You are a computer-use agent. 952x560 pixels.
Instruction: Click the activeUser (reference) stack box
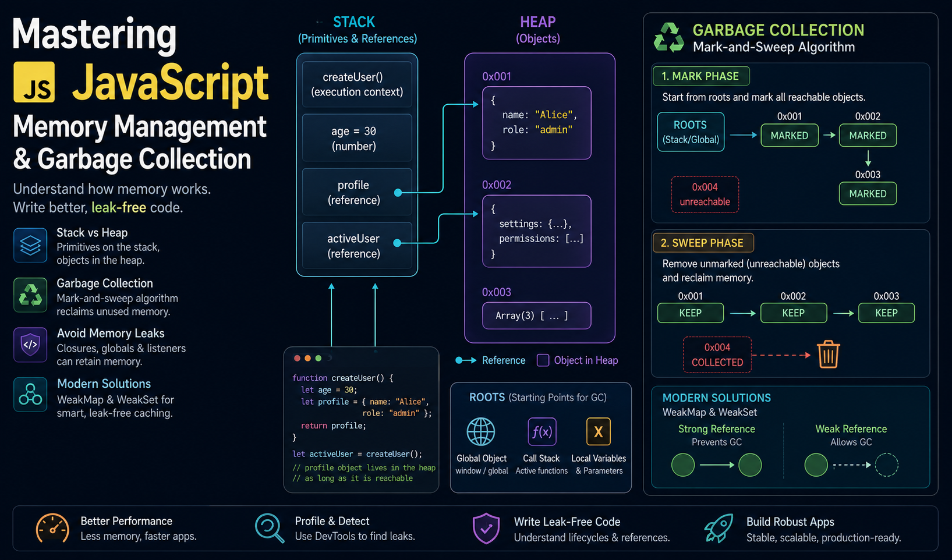click(x=357, y=246)
